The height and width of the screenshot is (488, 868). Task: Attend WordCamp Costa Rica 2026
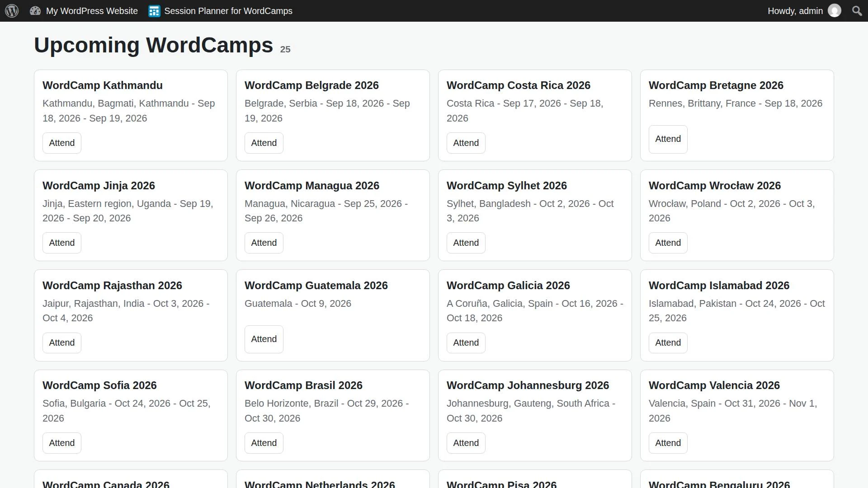(x=466, y=143)
